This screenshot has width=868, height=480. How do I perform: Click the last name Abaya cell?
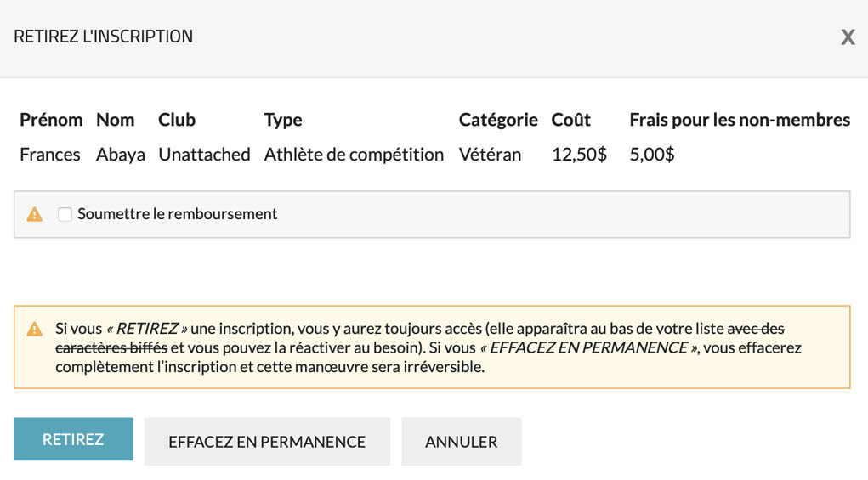121,155
